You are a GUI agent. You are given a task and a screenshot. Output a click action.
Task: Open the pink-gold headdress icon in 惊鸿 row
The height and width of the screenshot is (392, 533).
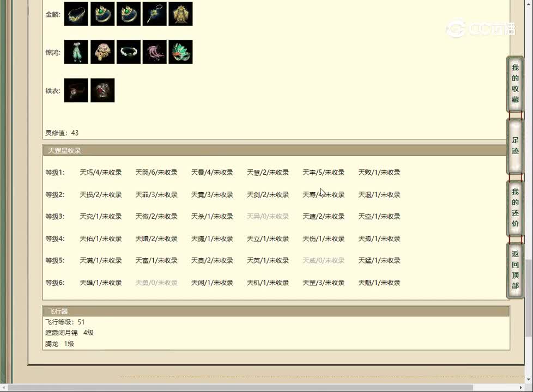click(x=102, y=52)
